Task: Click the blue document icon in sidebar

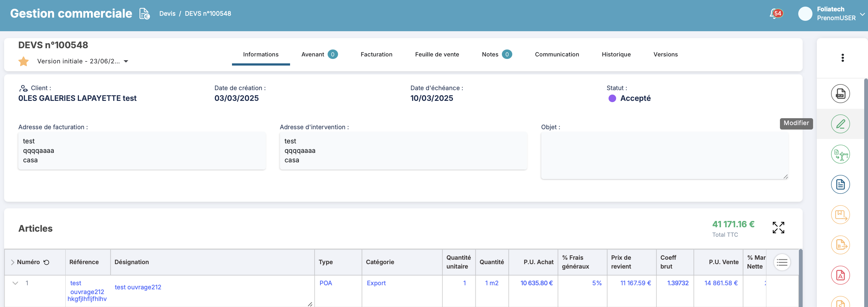Action: pyautogui.click(x=840, y=184)
